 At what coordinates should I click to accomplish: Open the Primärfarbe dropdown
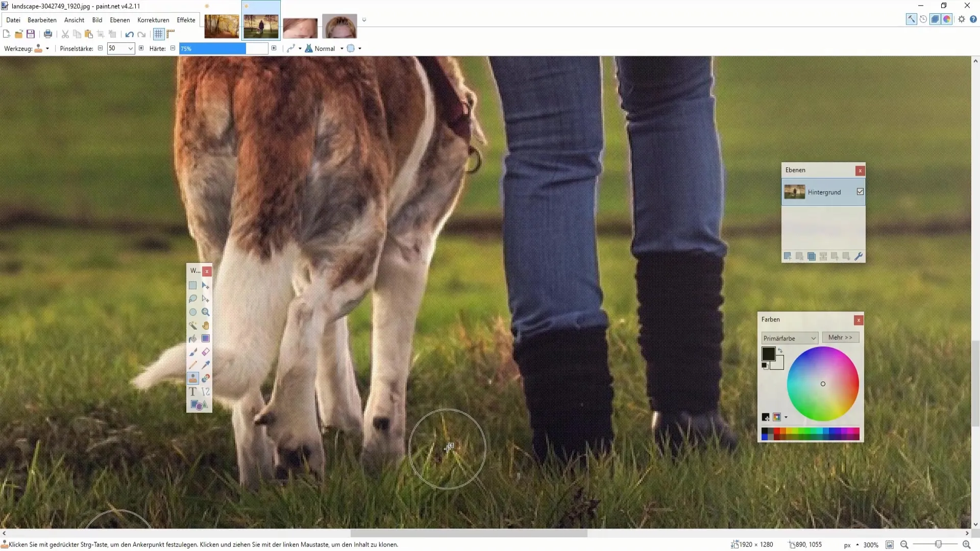coord(790,338)
